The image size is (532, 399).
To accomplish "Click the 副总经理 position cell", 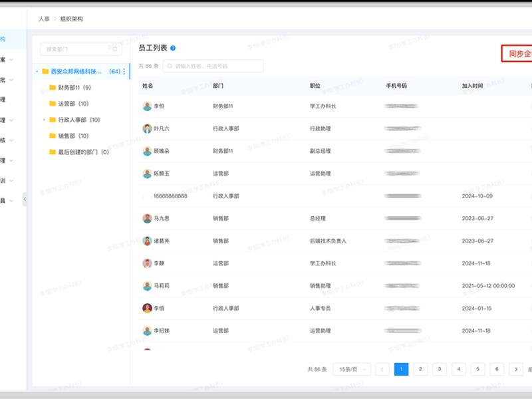I will coord(321,151).
